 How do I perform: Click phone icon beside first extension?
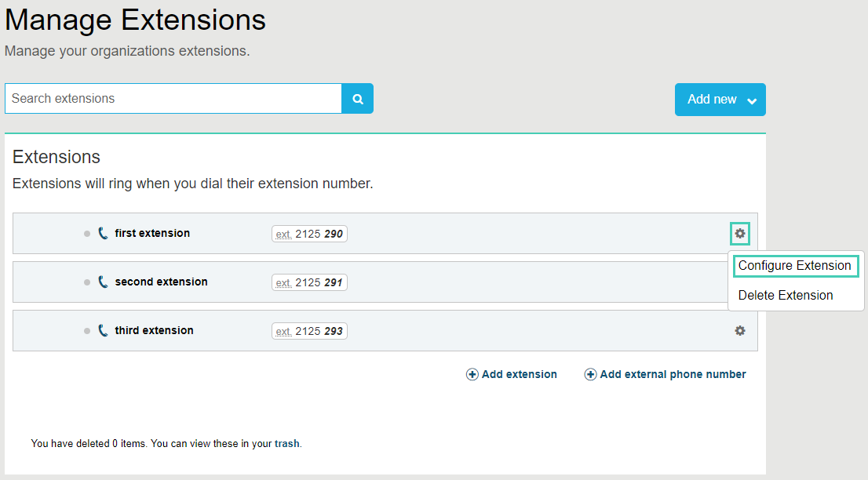(103, 233)
